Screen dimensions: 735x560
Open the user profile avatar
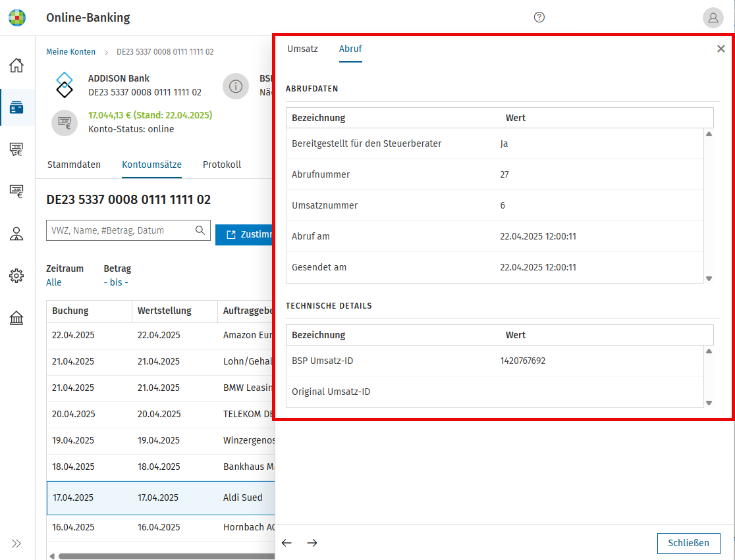(x=713, y=18)
